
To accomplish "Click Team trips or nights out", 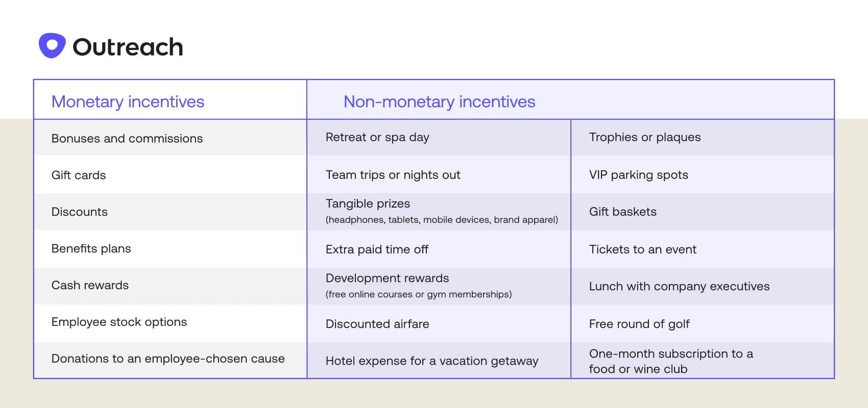I will 393,175.
